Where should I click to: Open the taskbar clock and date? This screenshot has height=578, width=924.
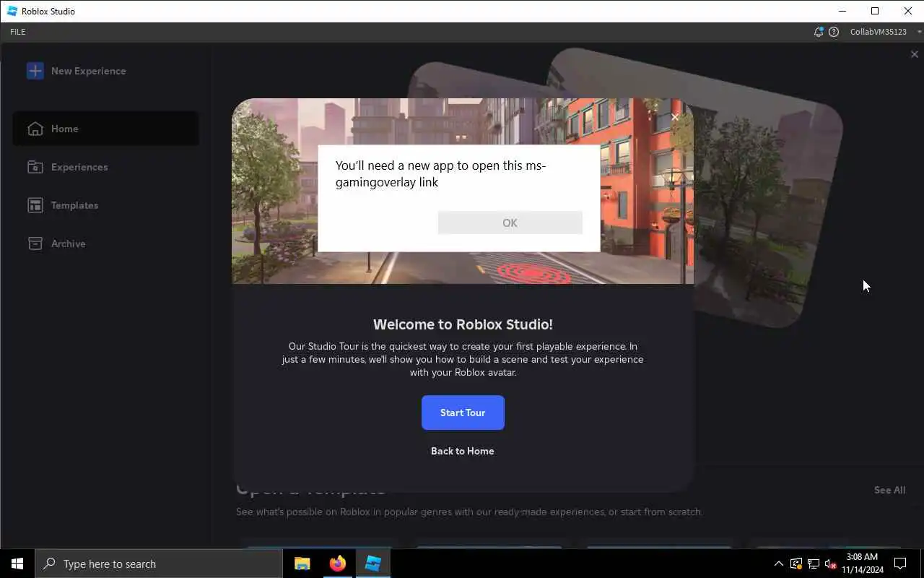click(862, 564)
